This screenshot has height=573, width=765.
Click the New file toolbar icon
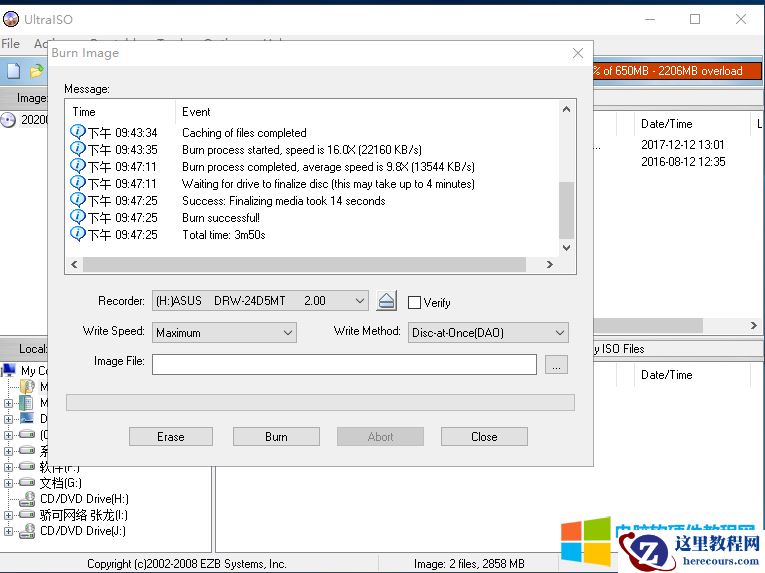[13, 71]
